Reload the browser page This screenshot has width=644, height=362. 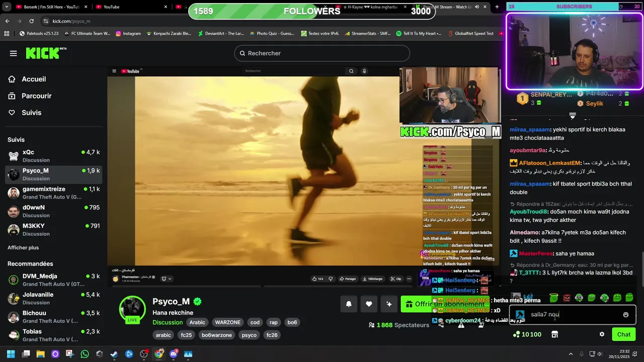pyautogui.click(x=31, y=21)
